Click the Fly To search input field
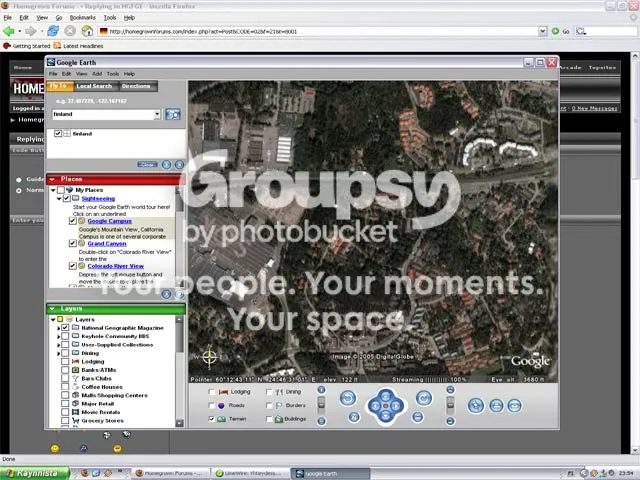 103,114
